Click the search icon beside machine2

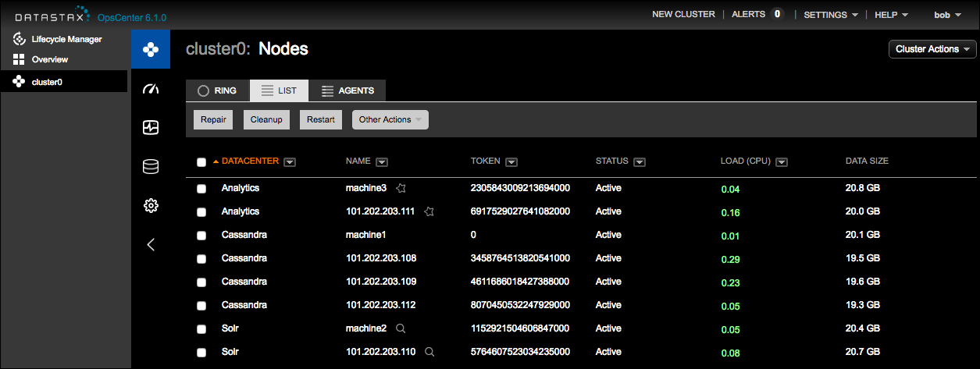(x=401, y=328)
